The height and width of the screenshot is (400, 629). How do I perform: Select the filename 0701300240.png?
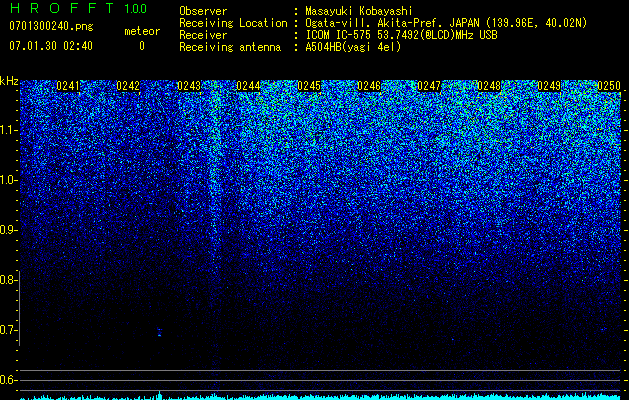[51, 26]
